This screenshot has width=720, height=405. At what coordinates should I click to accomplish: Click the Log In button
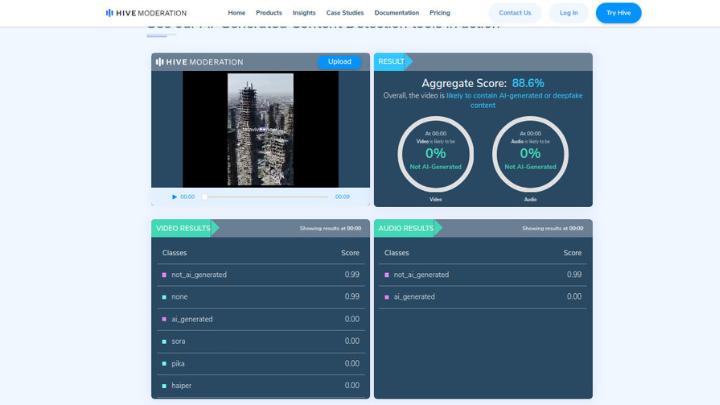[x=568, y=13]
